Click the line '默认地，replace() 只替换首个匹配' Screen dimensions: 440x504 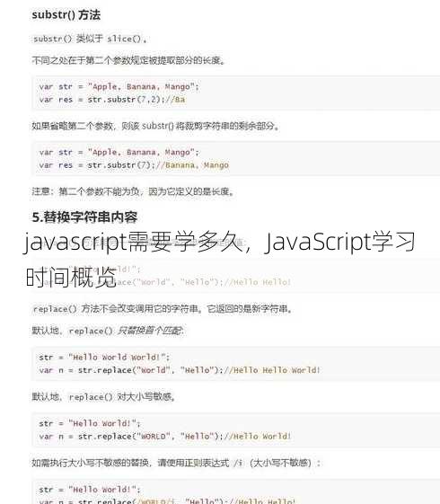tap(108, 331)
